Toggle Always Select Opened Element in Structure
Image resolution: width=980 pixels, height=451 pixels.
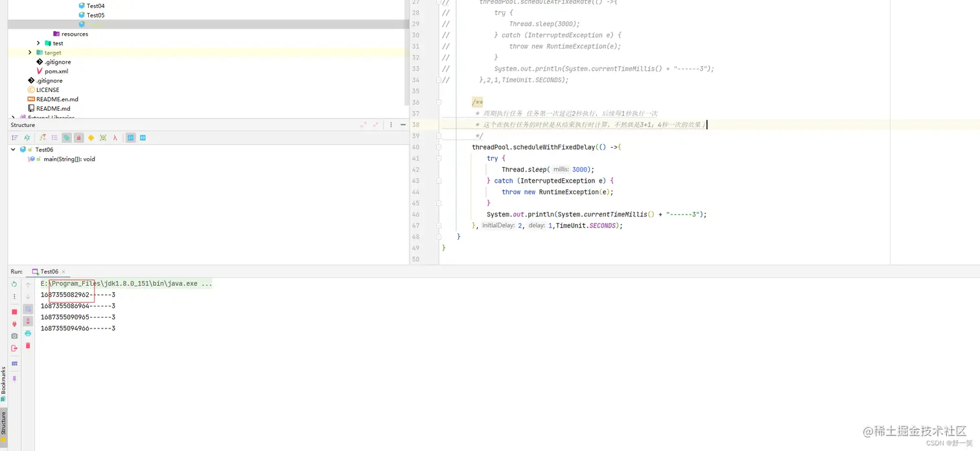131,138
